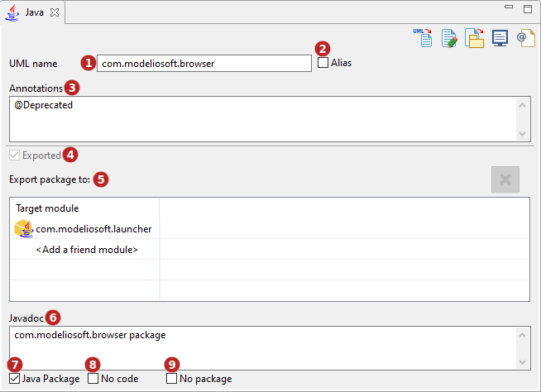Click <Add a friend module> entry
This screenshot has width=541, height=392.
pos(87,250)
